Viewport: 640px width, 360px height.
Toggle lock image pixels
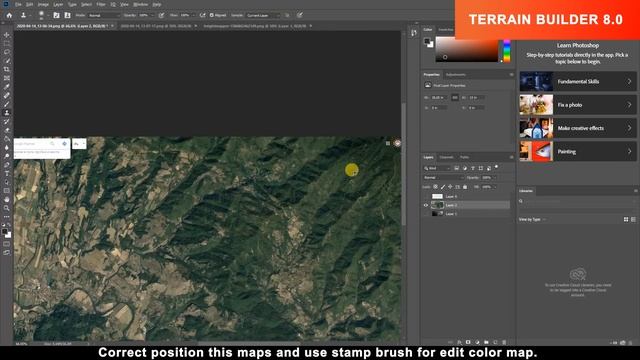click(443, 187)
